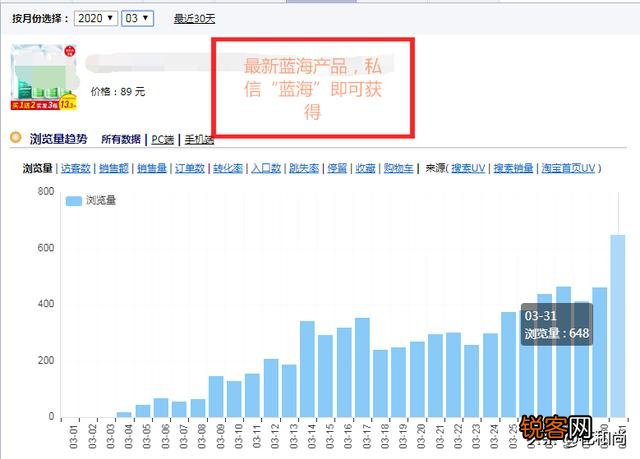The width and height of the screenshot is (640, 459).
Task: Click the 最近30天 link
Action: click(x=194, y=18)
